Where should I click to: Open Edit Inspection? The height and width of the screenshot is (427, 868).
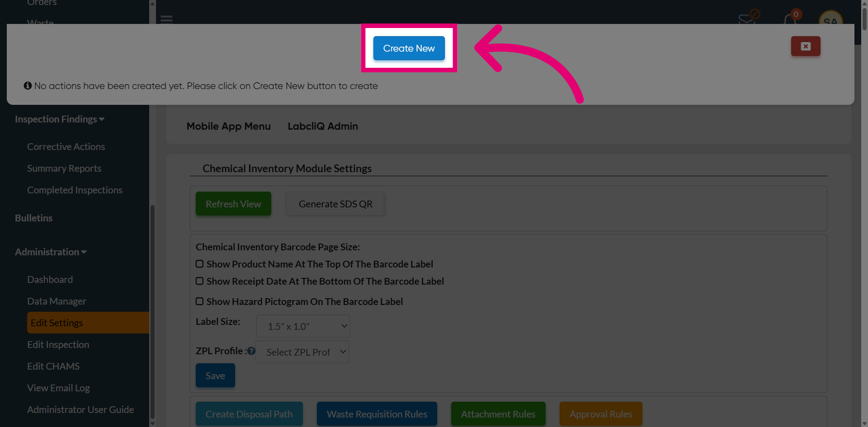(58, 345)
